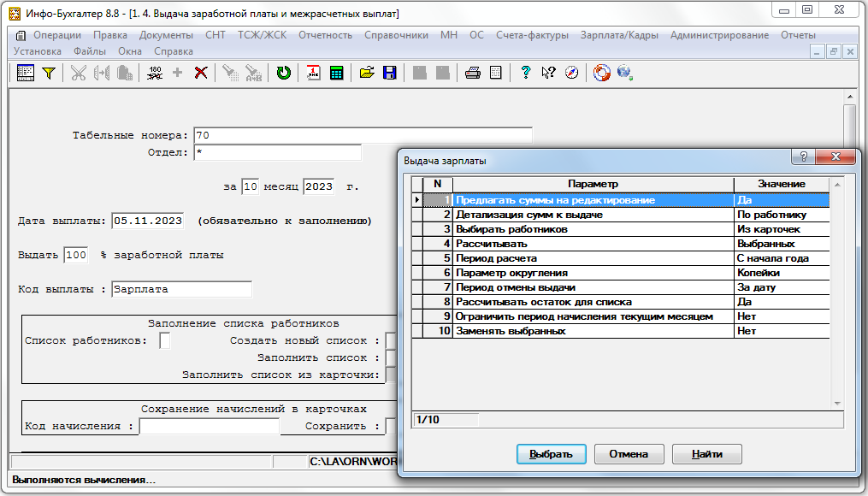Screen dimensions: 868x496
Task: Open the calendar date icon
Action: coord(313,73)
